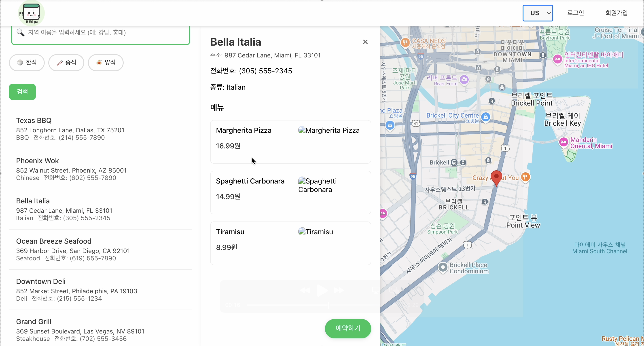This screenshot has width=644, height=346.
Task: Toggle the 중식 cuisine filter
Action: click(66, 62)
